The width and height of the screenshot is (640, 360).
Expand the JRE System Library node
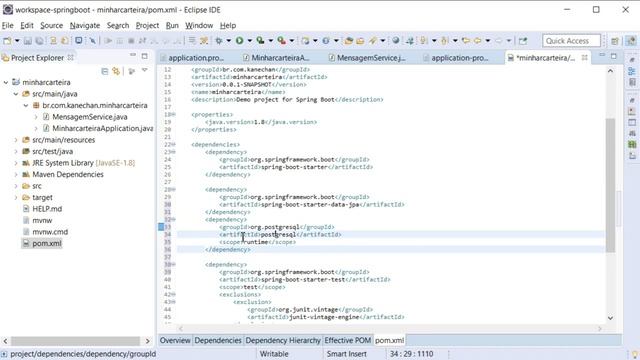pyautogui.click(x=16, y=163)
